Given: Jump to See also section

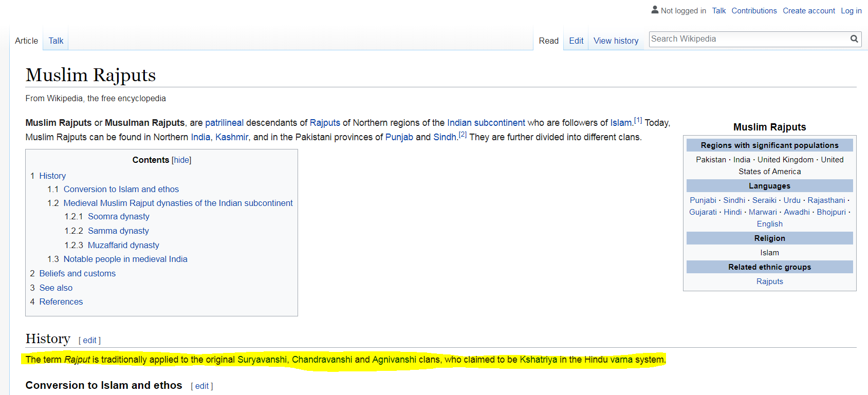Looking at the screenshot, I should coord(56,288).
